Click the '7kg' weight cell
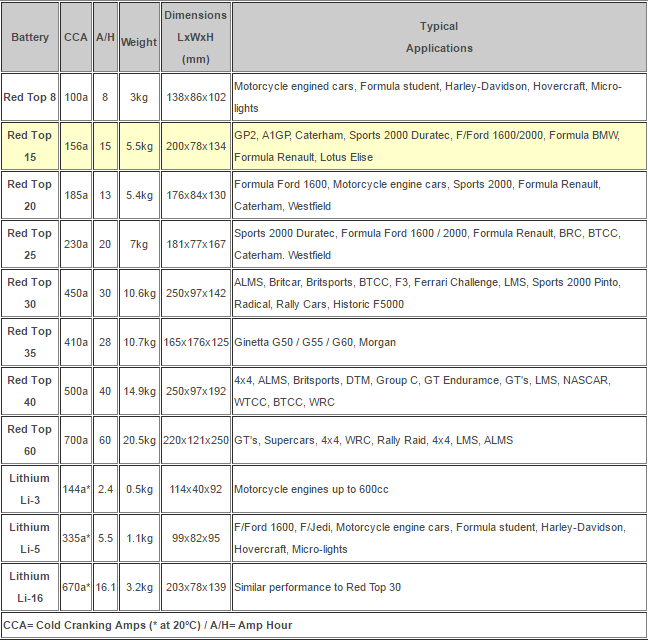The height and width of the screenshot is (640, 648). click(139, 244)
